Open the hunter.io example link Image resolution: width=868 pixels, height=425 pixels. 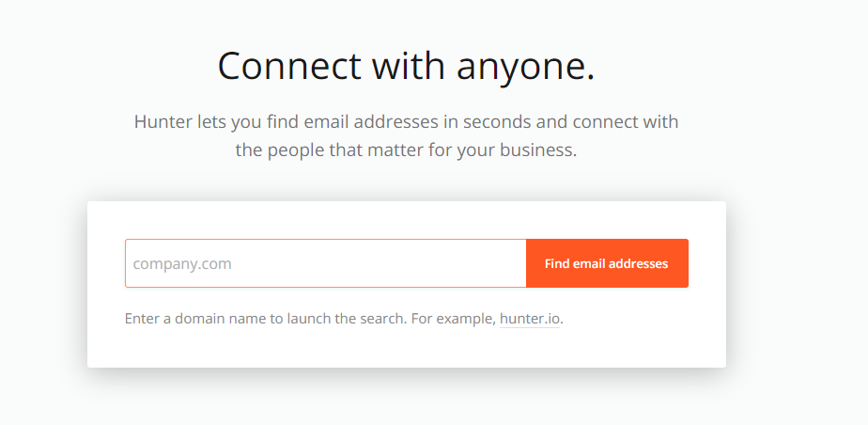pyautogui.click(x=530, y=319)
